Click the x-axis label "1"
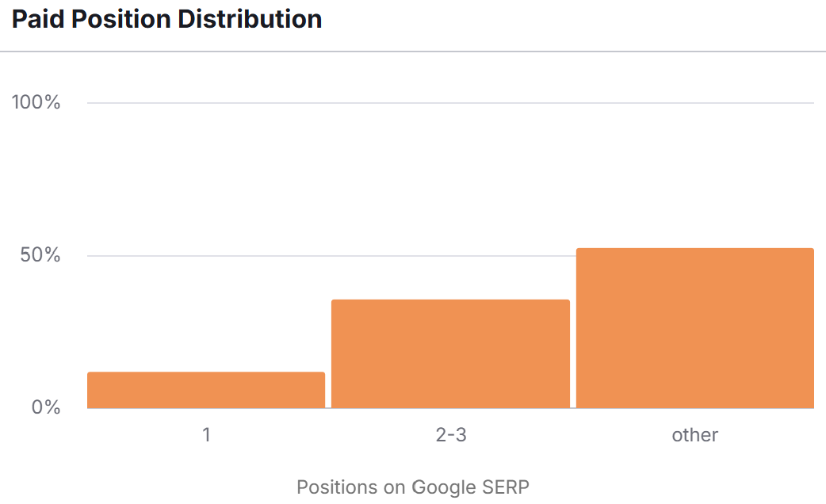This screenshot has width=826, height=504. tap(206, 435)
